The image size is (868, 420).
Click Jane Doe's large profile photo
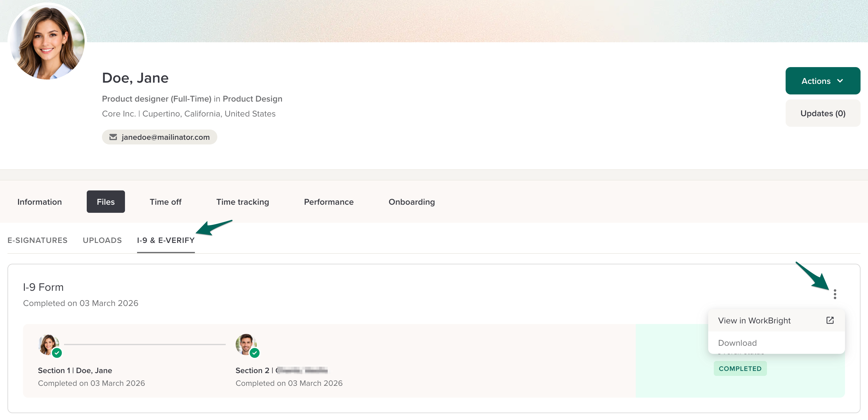tap(47, 42)
